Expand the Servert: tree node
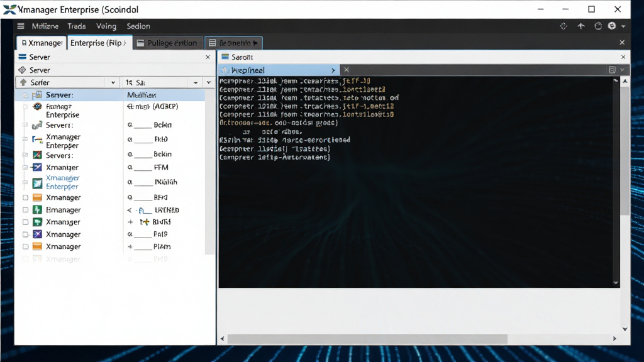Screen dimensions: 644x362 pyautogui.click(x=25, y=125)
